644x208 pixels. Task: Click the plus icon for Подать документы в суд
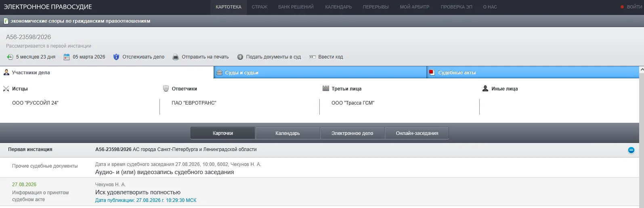240,57
